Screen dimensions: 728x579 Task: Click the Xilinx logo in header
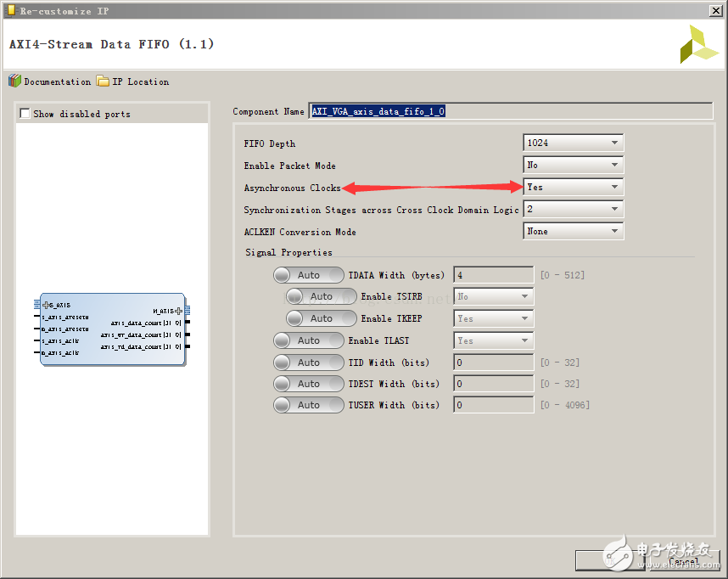point(698,44)
